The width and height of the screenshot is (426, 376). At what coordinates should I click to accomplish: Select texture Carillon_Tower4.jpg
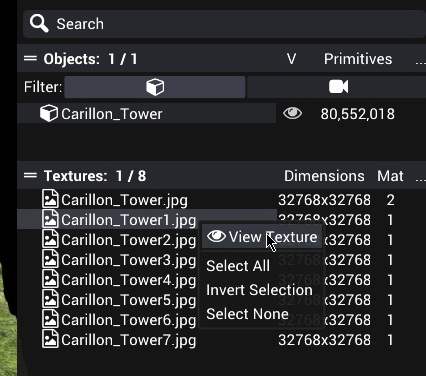[128, 280]
